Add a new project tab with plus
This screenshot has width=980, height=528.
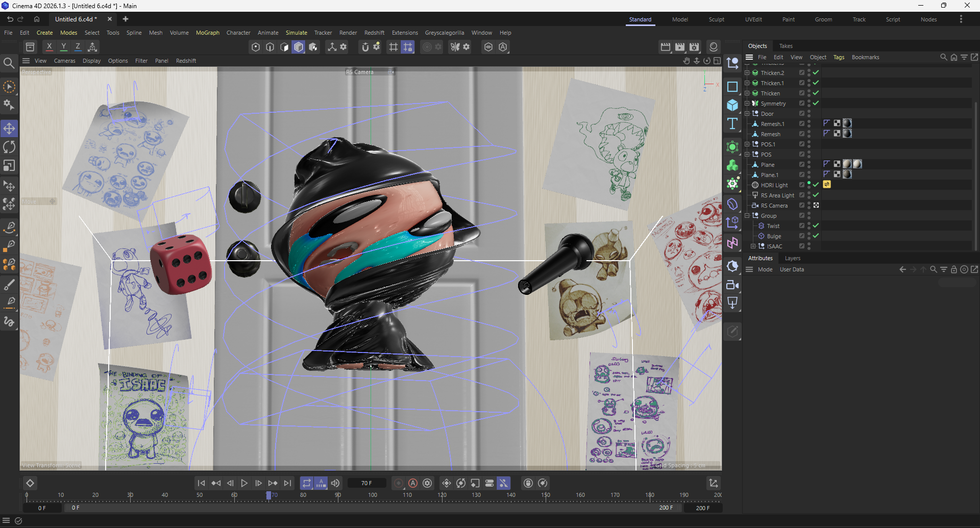click(126, 19)
